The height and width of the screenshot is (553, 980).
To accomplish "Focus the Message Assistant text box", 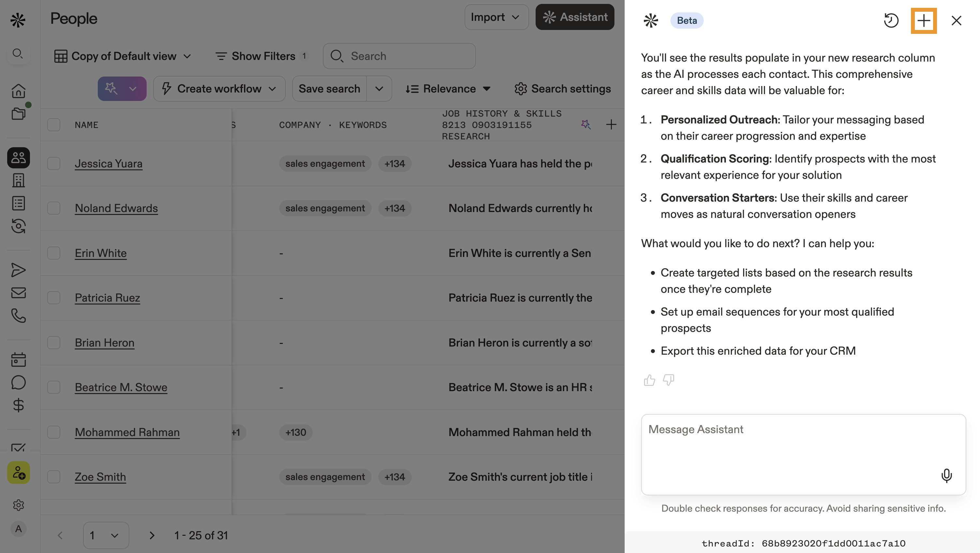I will (787, 449).
